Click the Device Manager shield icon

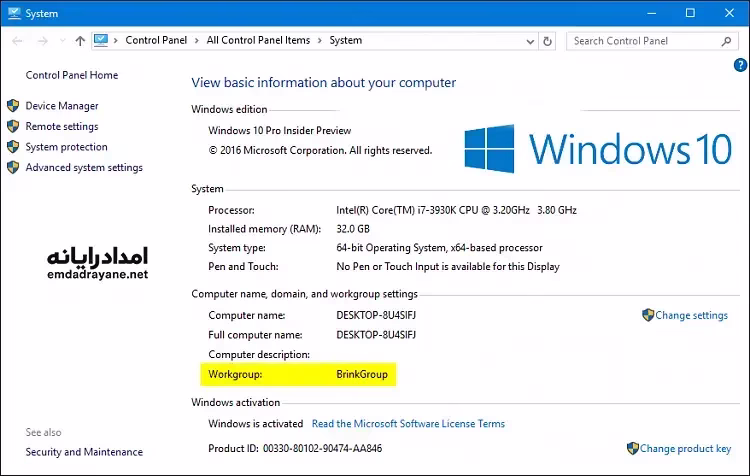pyautogui.click(x=13, y=106)
